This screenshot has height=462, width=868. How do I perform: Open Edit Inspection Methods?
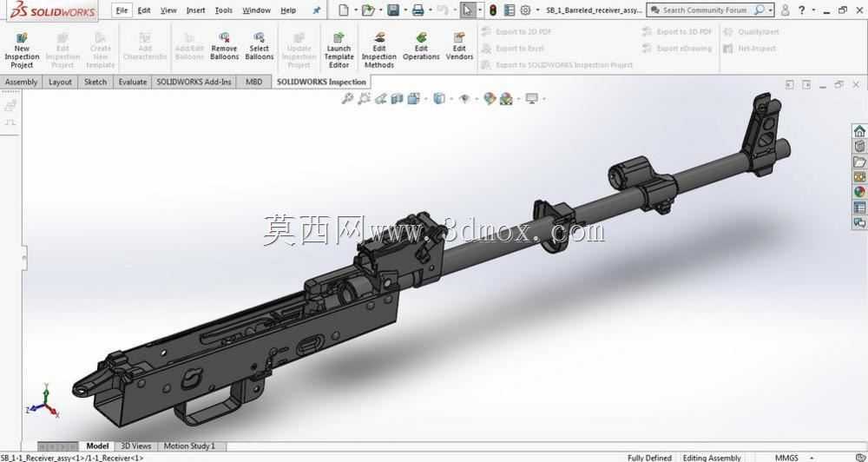(x=379, y=49)
